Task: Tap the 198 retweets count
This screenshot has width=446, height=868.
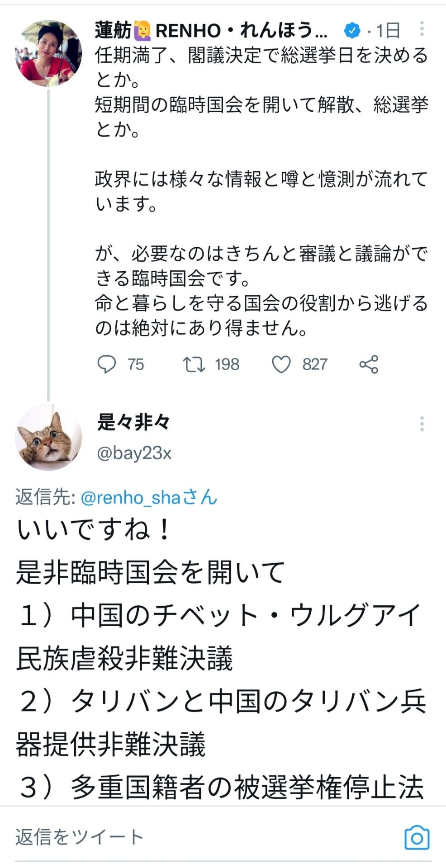Action: [x=227, y=364]
